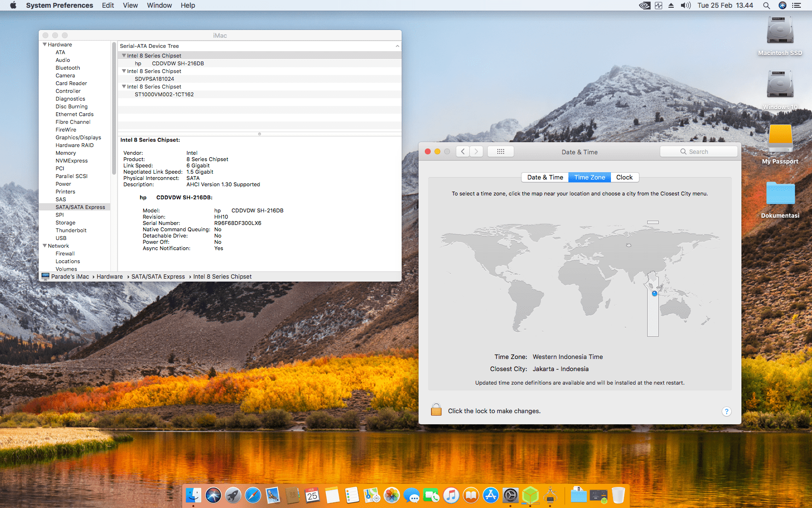Select the SDVPSA181024 device row

260,79
